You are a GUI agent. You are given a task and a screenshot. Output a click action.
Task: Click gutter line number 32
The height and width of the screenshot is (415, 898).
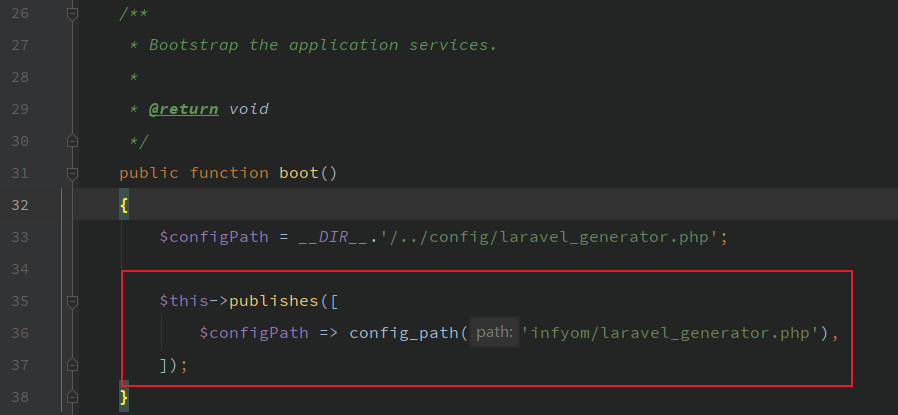tap(20, 205)
